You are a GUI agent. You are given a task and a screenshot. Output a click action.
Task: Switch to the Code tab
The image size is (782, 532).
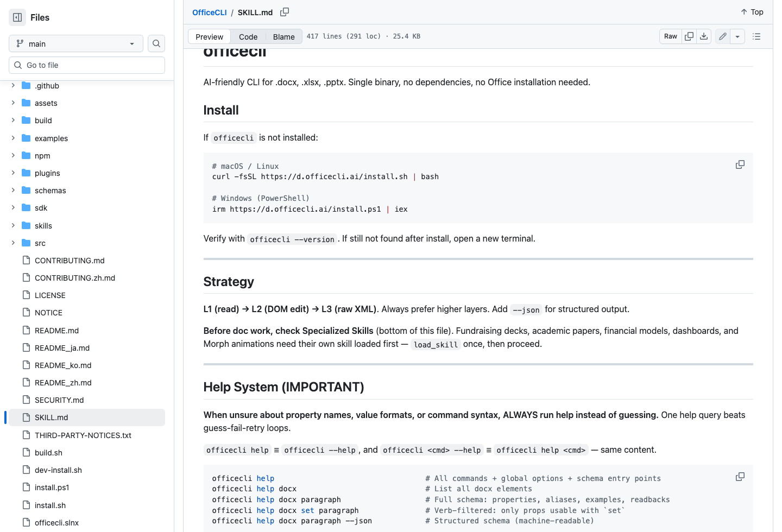(248, 36)
